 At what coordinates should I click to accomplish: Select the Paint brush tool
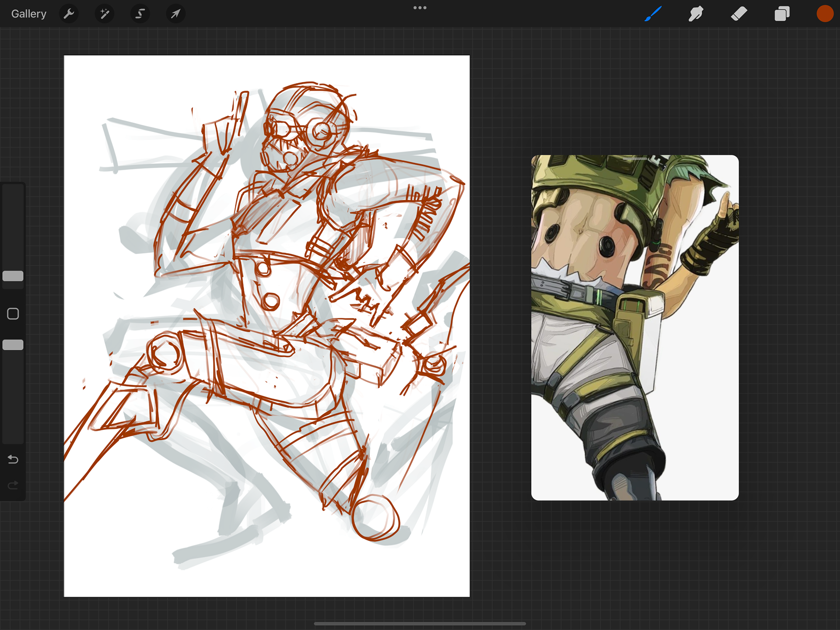point(653,14)
